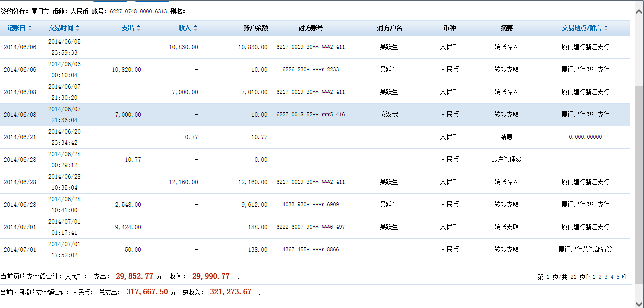The height and width of the screenshot is (308, 644).
Task: Click sort arrows beside 记账日 header
Action: click(30, 28)
